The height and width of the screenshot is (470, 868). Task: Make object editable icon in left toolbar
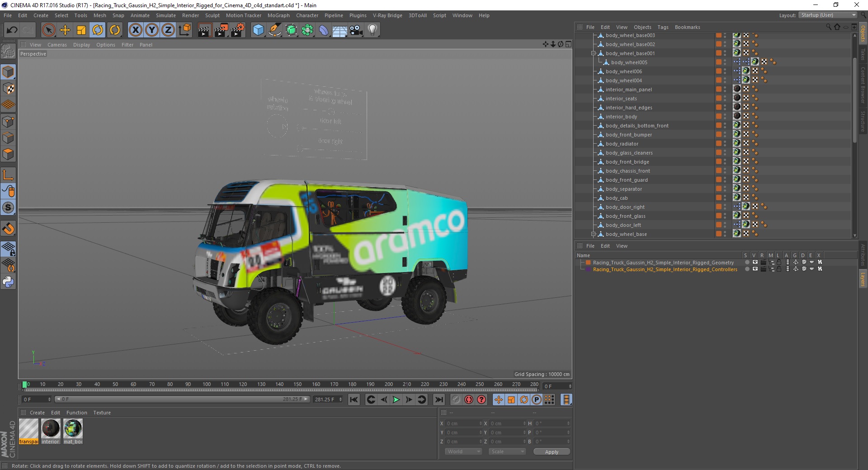click(8, 52)
